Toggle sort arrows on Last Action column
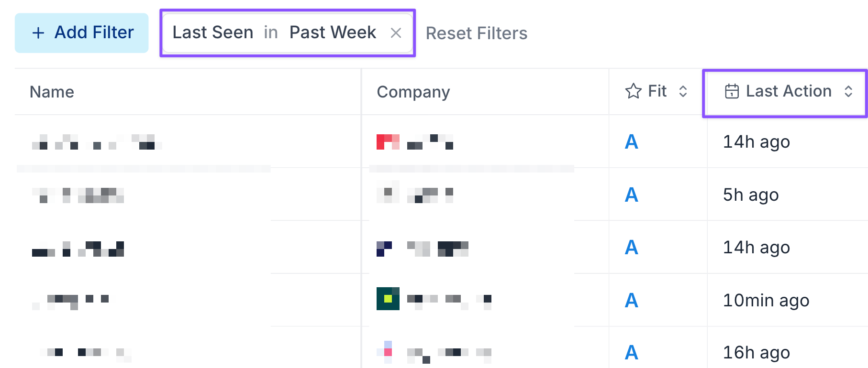The height and width of the screenshot is (368, 868). point(848,91)
